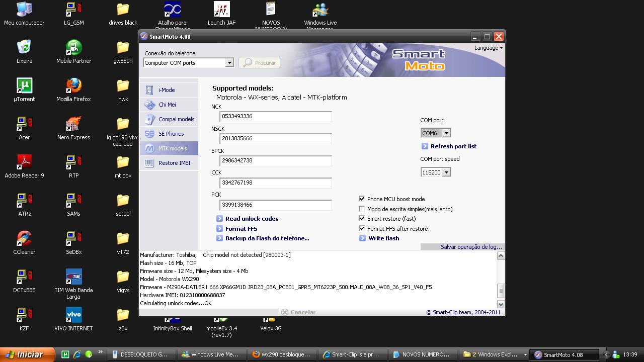Select the drives black folder
This screenshot has width=644, height=362.
(x=123, y=14)
